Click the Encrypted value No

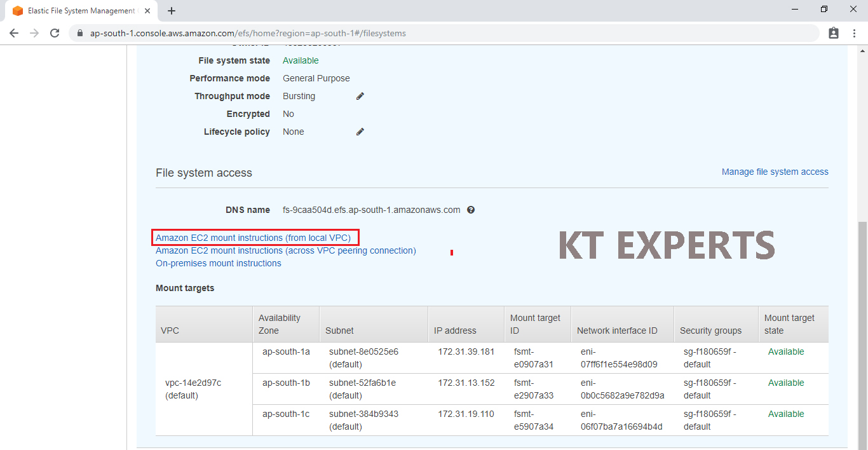[x=288, y=114]
